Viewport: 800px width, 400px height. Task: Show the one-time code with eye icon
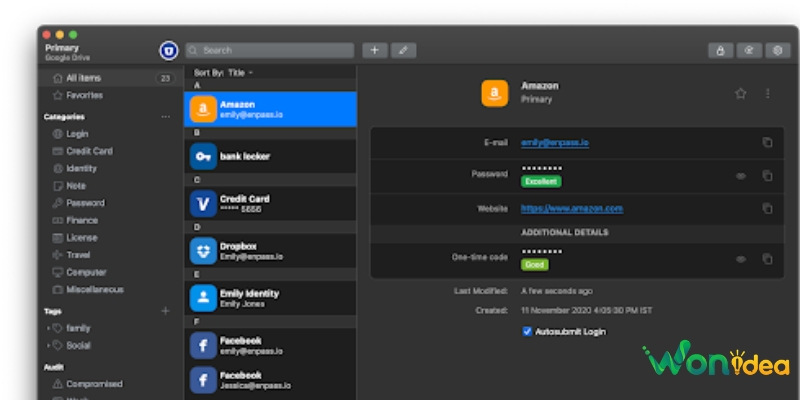click(x=741, y=259)
